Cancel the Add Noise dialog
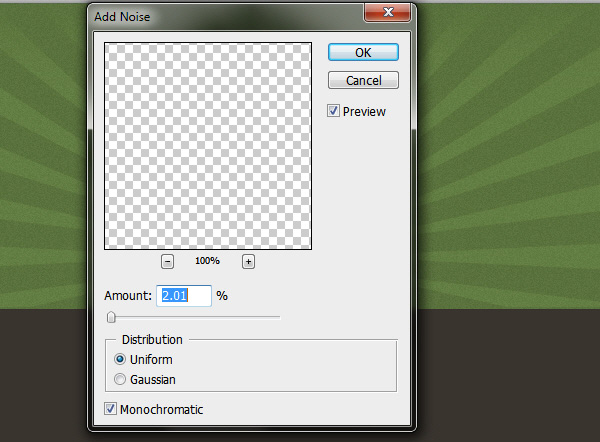Image resolution: width=600 pixels, height=442 pixels. click(x=363, y=80)
